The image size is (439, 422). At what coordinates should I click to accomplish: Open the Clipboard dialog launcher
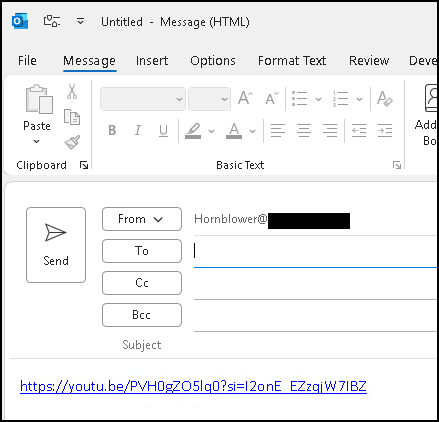84,165
